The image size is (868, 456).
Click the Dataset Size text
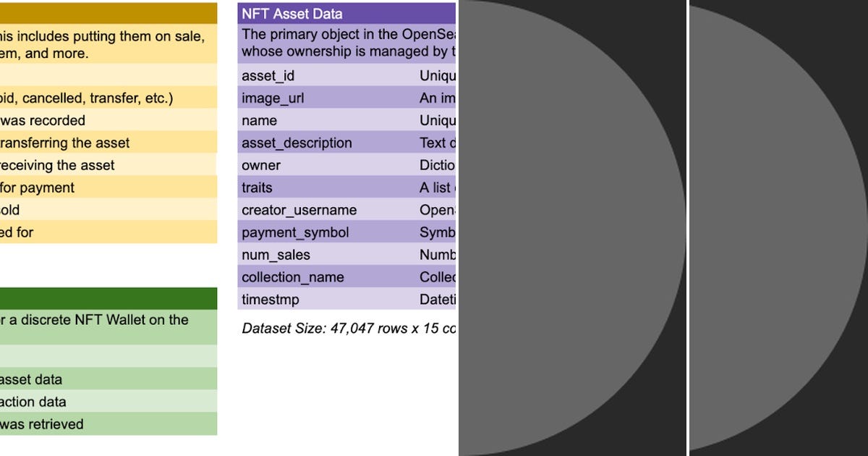tap(325, 327)
